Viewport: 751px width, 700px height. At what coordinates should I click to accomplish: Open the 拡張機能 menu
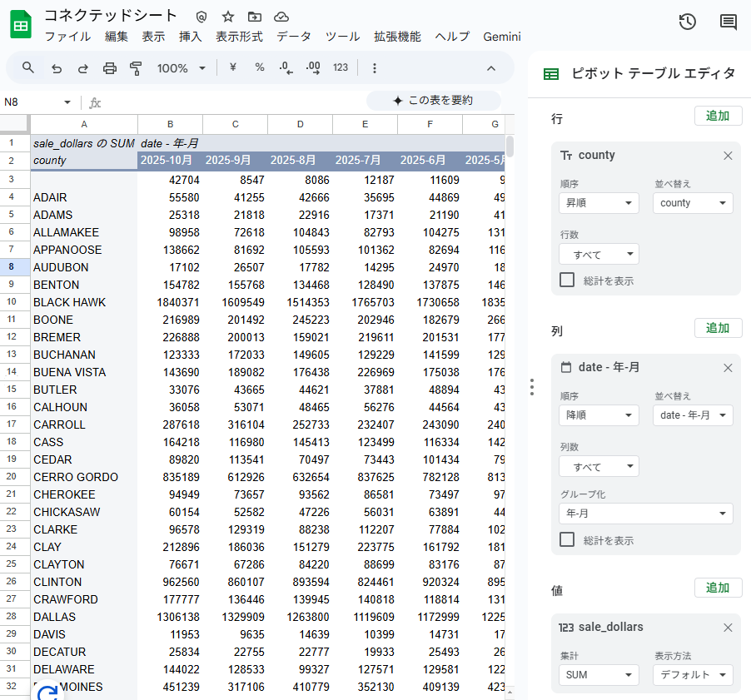397,37
